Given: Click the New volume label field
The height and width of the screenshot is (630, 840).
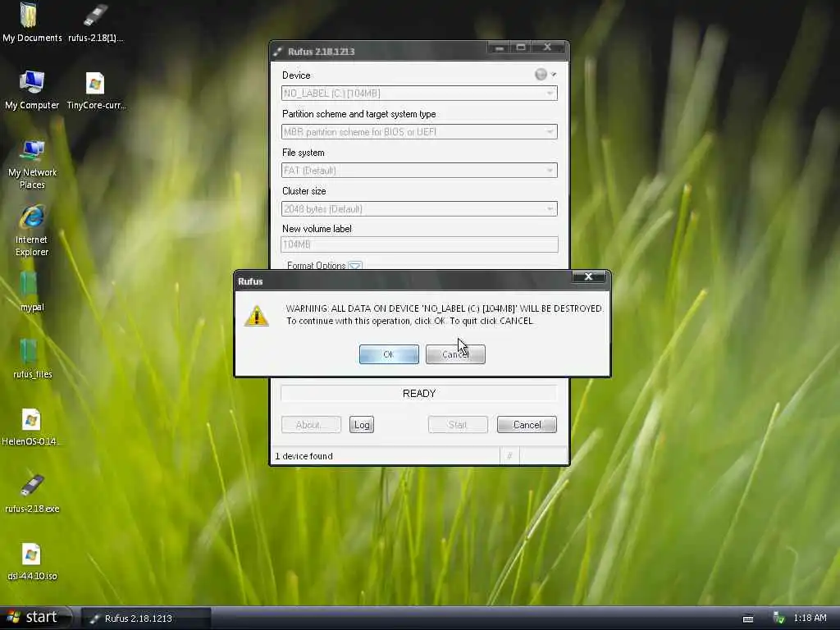Looking at the screenshot, I should click(x=419, y=244).
